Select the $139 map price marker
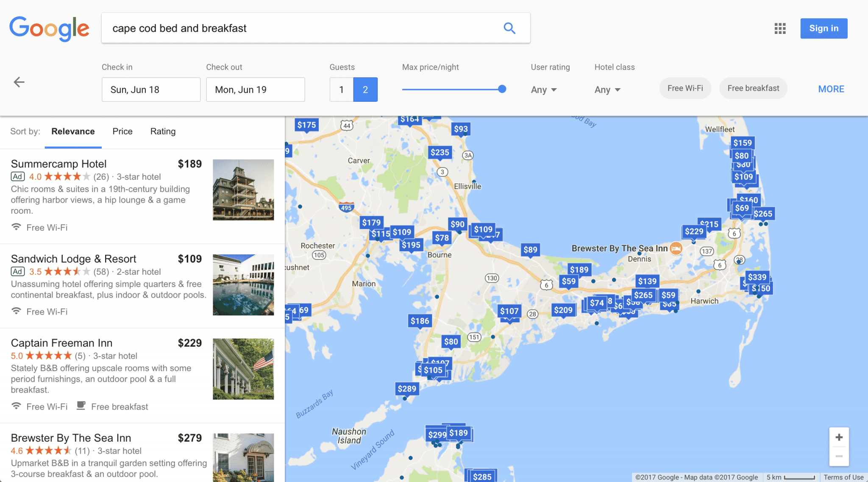 click(647, 281)
